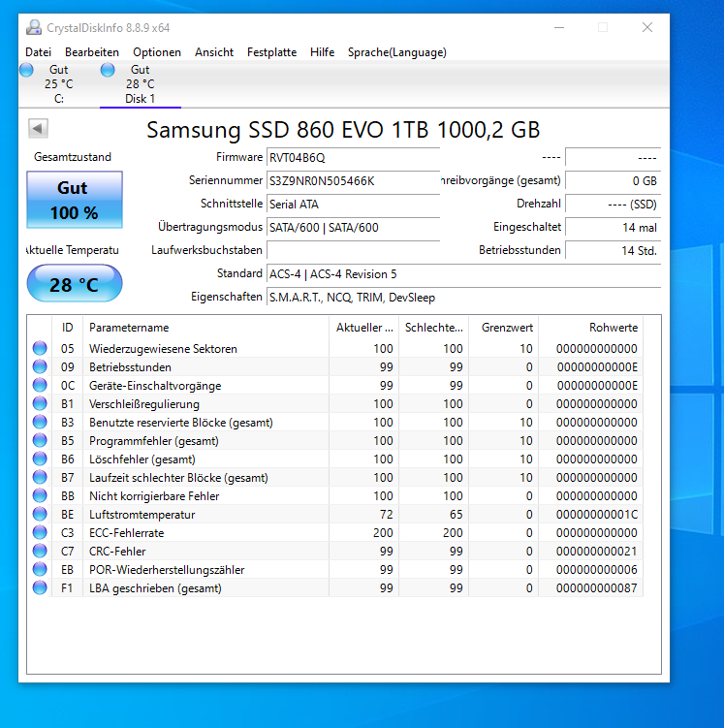The height and width of the screenshot is (728, 724).
Task: Switch to the C: drive tab
Action: coord(58,84)
